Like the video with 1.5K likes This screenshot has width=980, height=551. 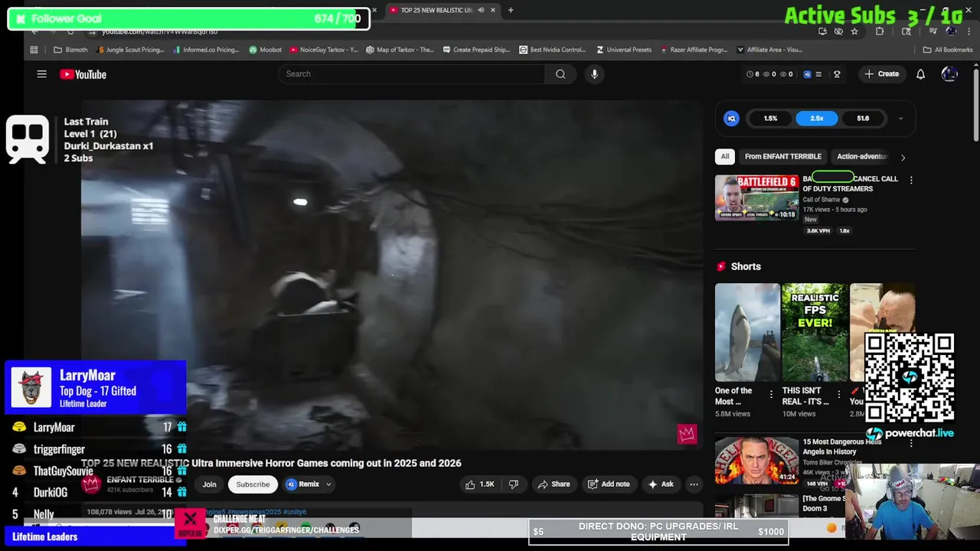coord(479,484)
